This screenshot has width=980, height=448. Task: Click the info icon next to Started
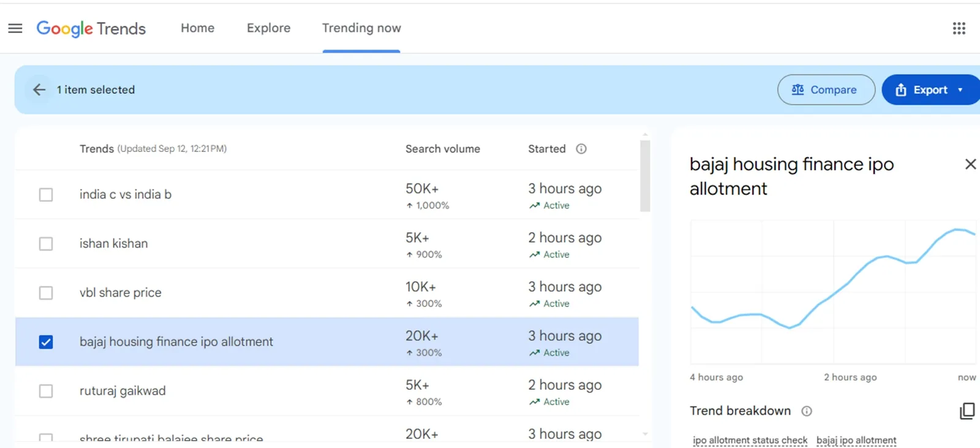581,149
